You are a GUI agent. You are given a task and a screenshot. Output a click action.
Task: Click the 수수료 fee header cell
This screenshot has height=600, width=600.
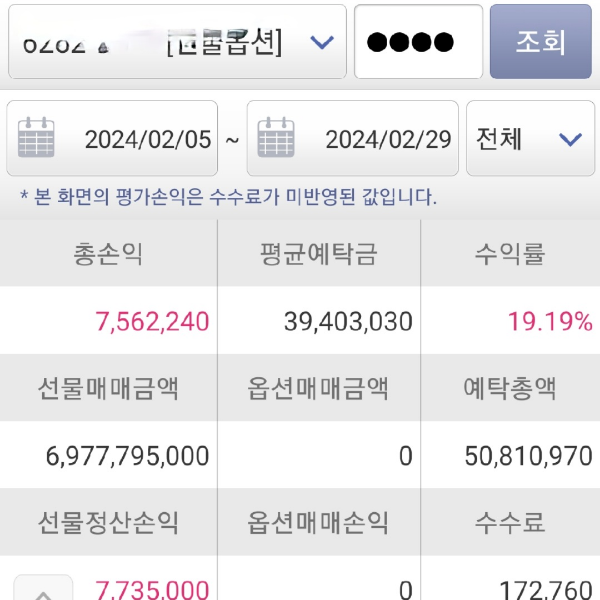click(510, 522)
